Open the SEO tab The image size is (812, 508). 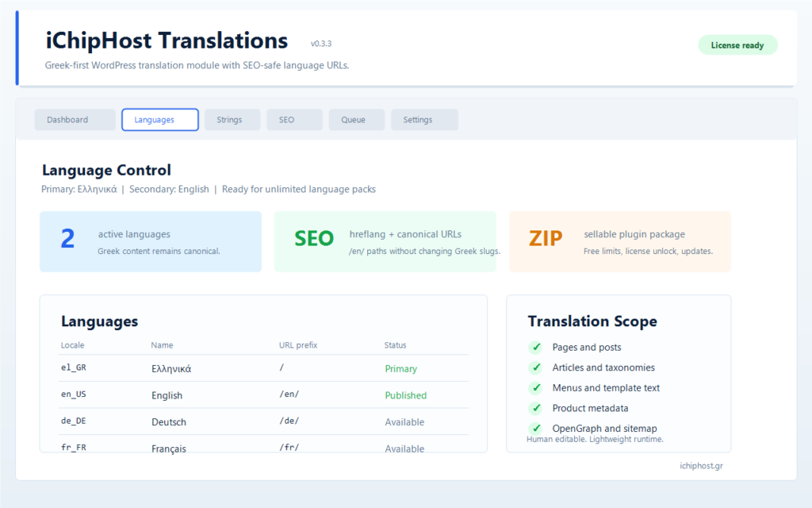click(x=295, y=120)
